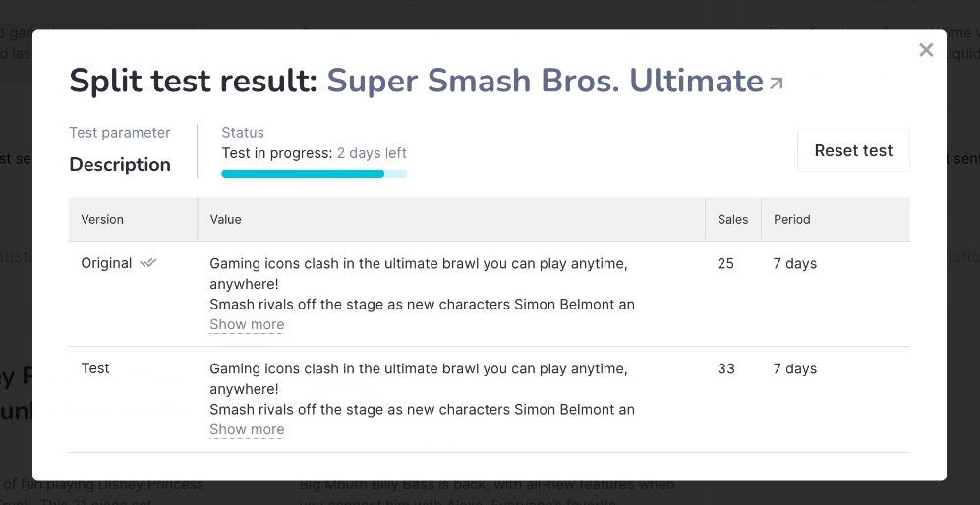Expand Show more in Original row
The width and height of the screenshot is (980, 505).
click(x=247, y=324)
